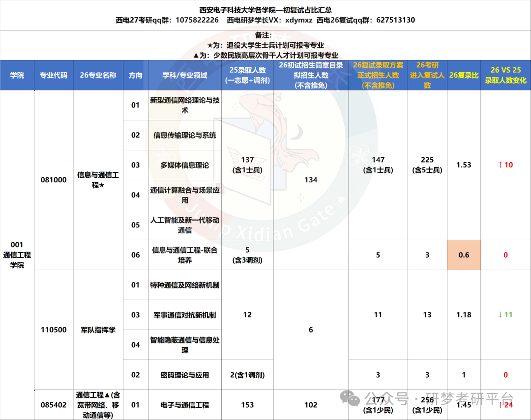Screen dimensions: 531x420
Task: Click the 256 (含1少民) cell
Action: tap(427, 405)
